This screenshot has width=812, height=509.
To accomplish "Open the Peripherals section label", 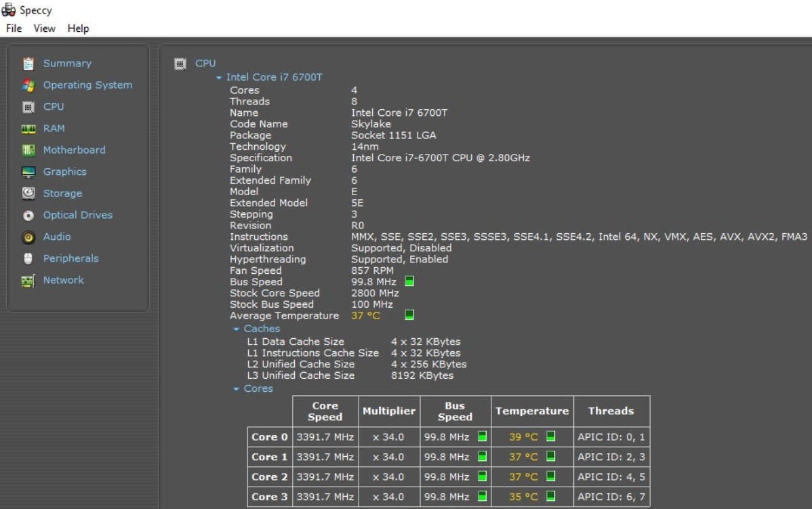I will (71, 258).
